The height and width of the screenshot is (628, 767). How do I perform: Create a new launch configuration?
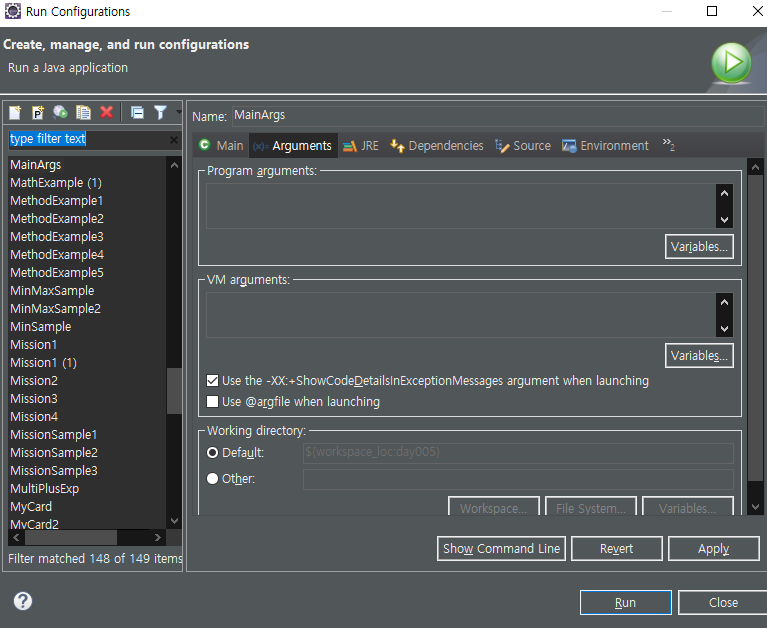(15, 113)
